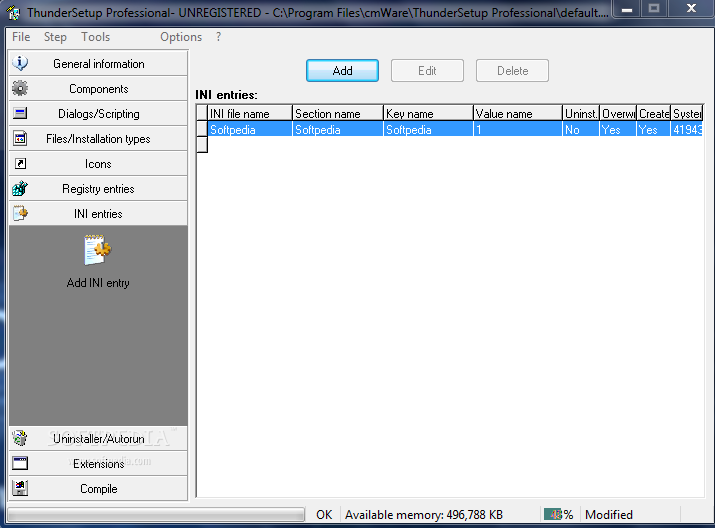
Task: Open the Step menu
Action: [55, 37]
